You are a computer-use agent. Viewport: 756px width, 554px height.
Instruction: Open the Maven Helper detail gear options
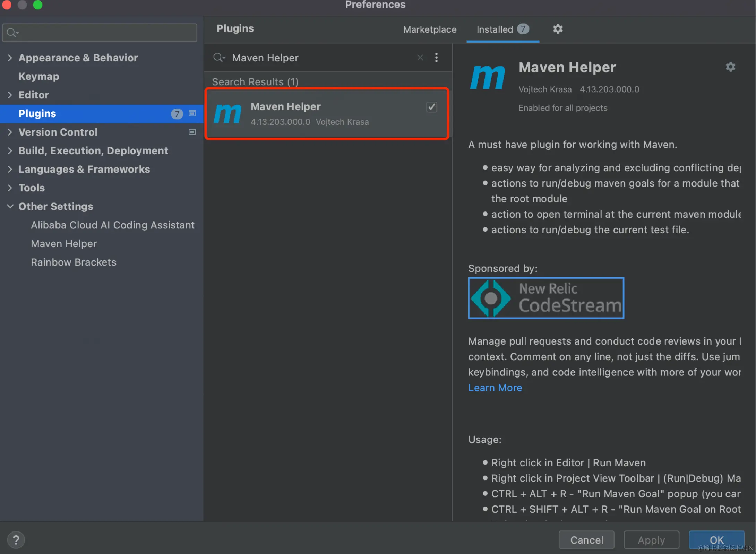pyautogui.click(x=730, y=67)
